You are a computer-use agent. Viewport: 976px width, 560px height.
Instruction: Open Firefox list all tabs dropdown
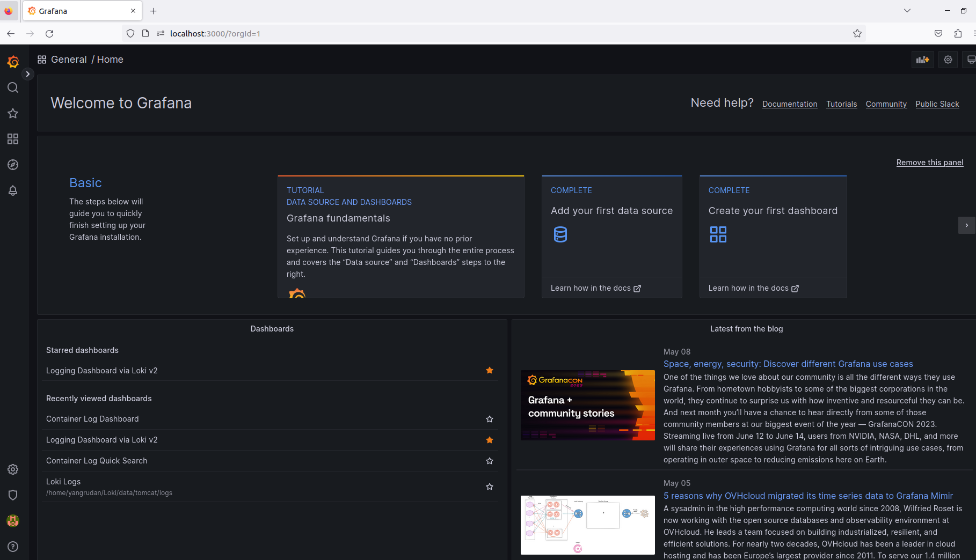(907, 11)
